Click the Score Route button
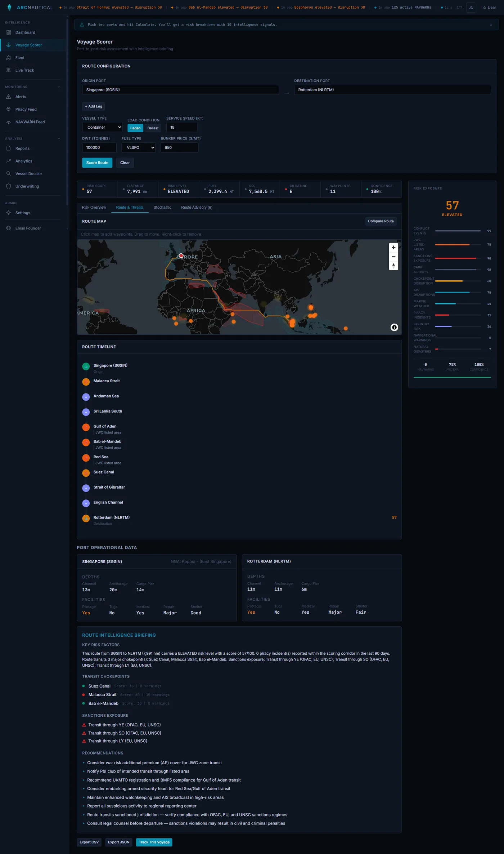 pyautogui.click(x=97, y=163)
